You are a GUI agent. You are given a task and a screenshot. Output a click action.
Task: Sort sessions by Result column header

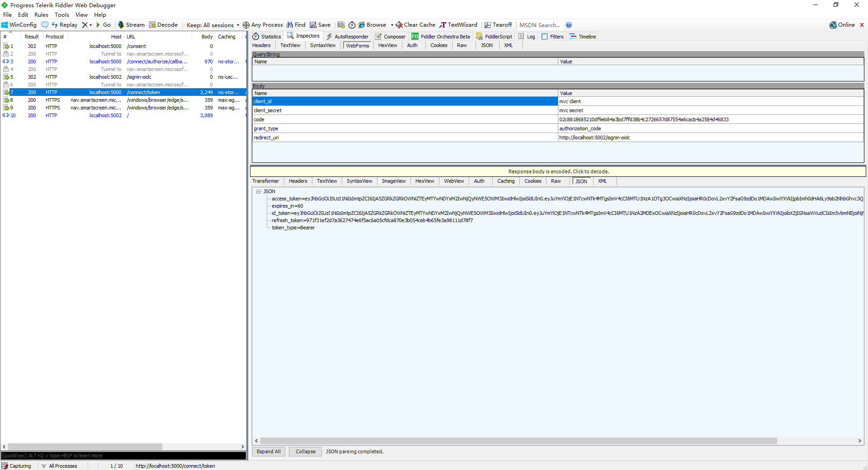(x=32, y=37)
